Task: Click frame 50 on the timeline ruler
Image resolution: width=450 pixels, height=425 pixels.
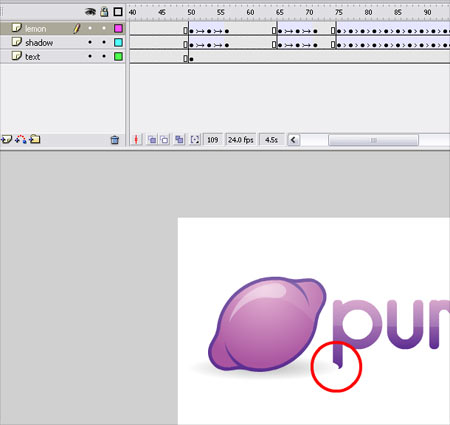Action: click(191, 12)
